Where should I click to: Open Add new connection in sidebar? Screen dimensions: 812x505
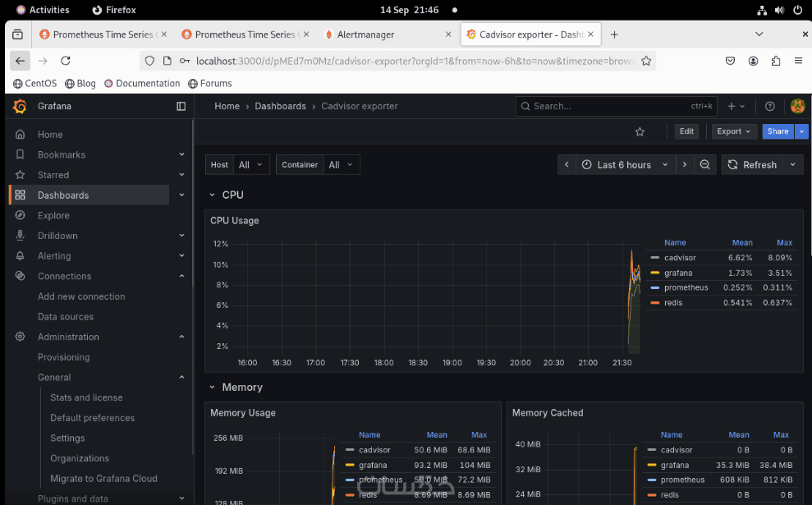[x=81, y=296]
